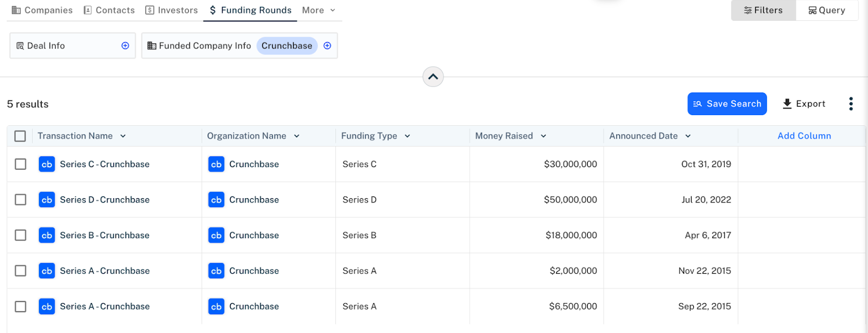Check the $6,500,000 Series A row
The height and width of the screenshot is (333, 868).
pos(20,306)
